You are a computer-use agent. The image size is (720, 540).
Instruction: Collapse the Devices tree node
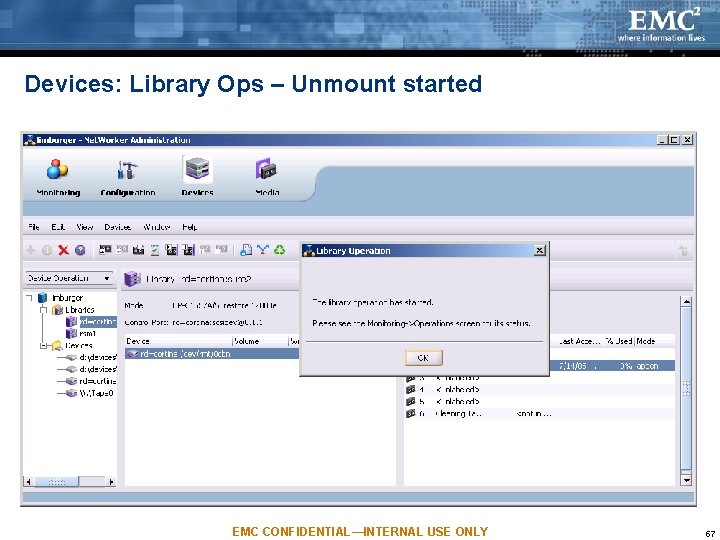tap(44, 345)
